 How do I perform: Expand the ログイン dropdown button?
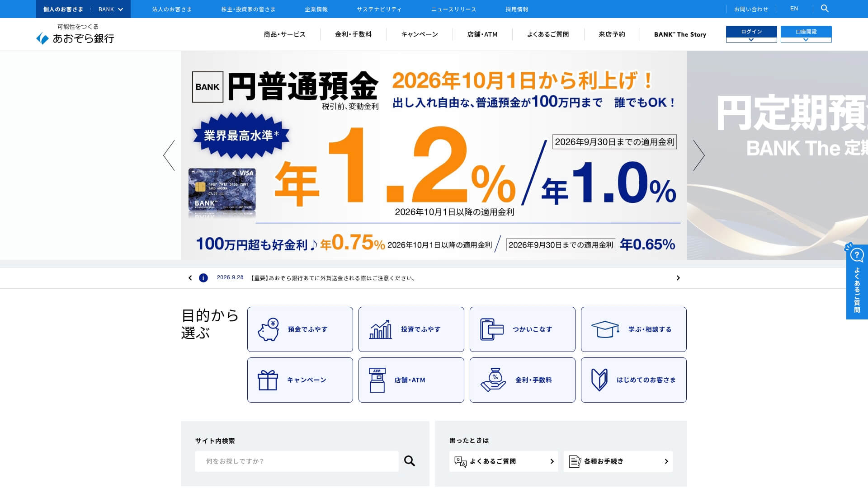pos(751,34)
